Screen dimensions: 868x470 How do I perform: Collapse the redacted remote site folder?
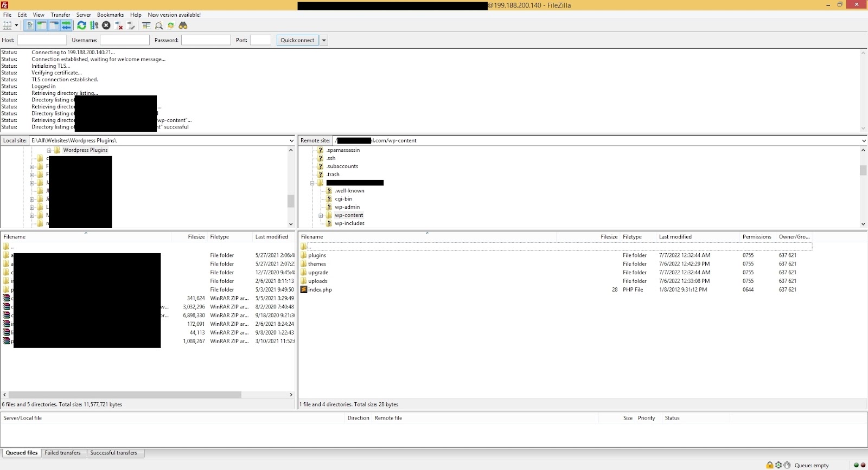(x=312, y=183)
